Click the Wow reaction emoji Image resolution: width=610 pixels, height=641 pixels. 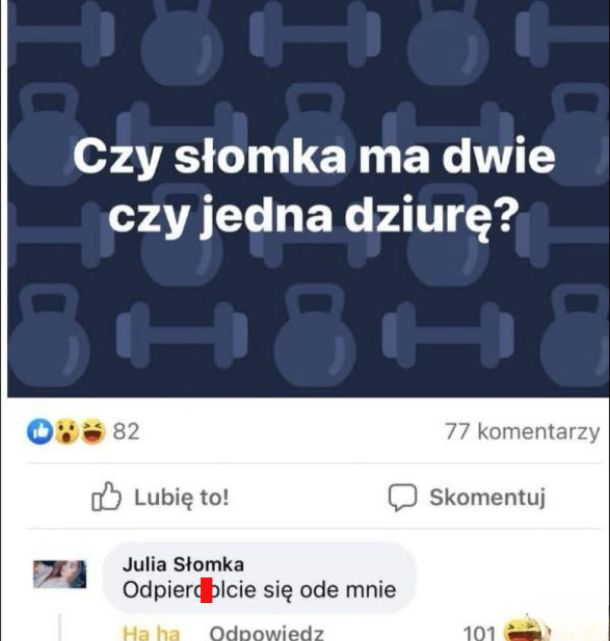(x=67, y=432)
